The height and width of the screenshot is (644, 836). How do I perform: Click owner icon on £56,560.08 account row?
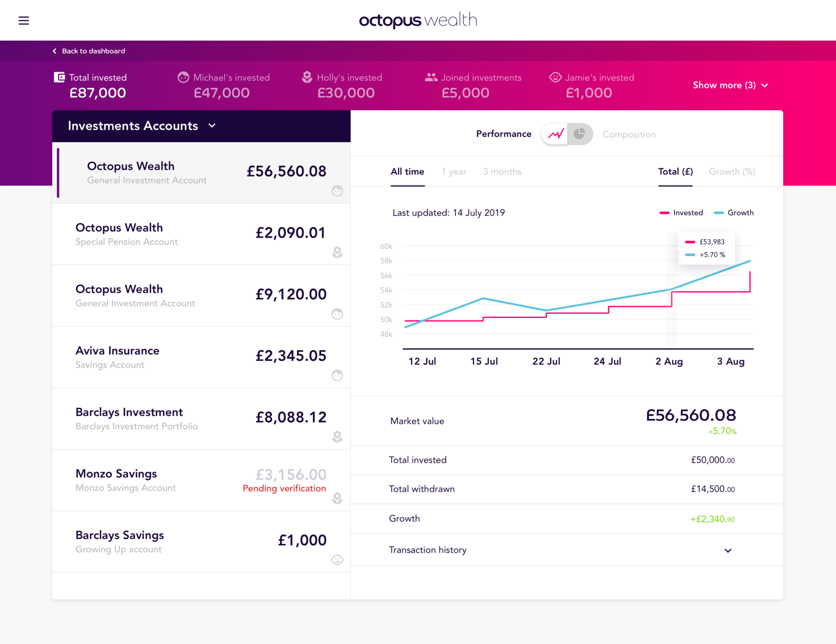pos(337,191)
